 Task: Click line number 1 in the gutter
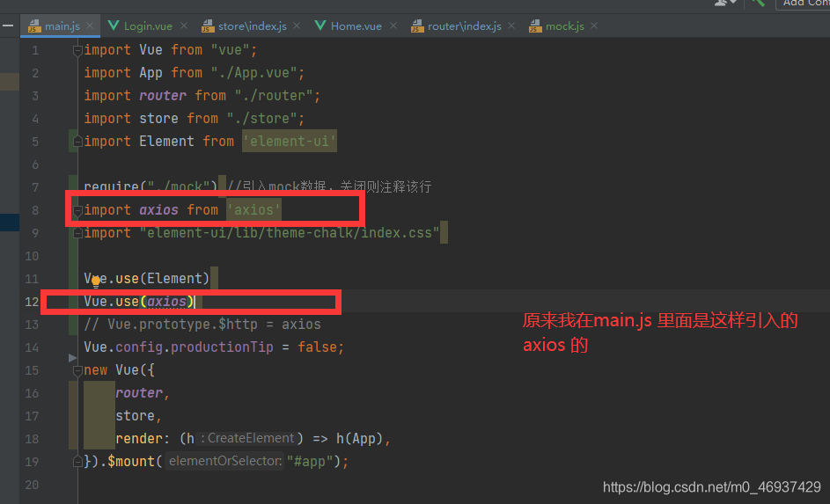pos(35,50)
